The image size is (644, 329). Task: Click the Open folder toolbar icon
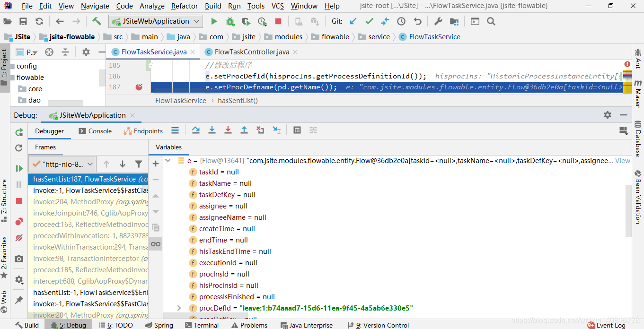(7, 21)
